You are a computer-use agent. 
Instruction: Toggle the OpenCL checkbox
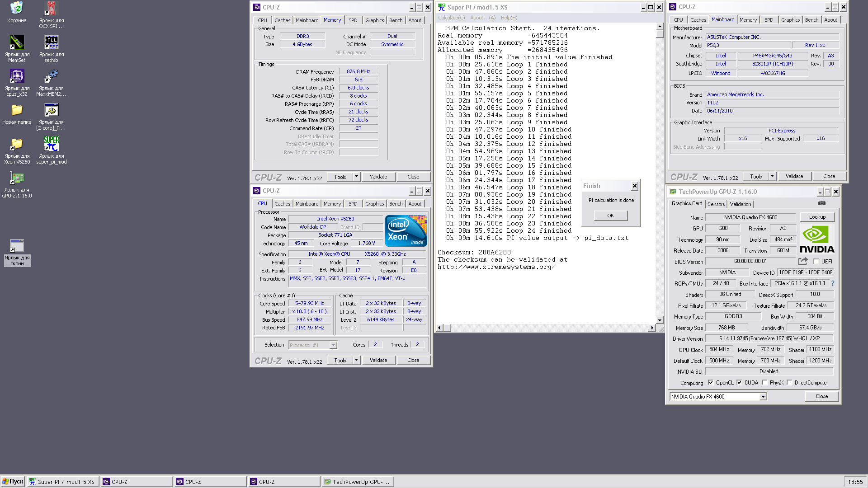[x=710, y=382]
